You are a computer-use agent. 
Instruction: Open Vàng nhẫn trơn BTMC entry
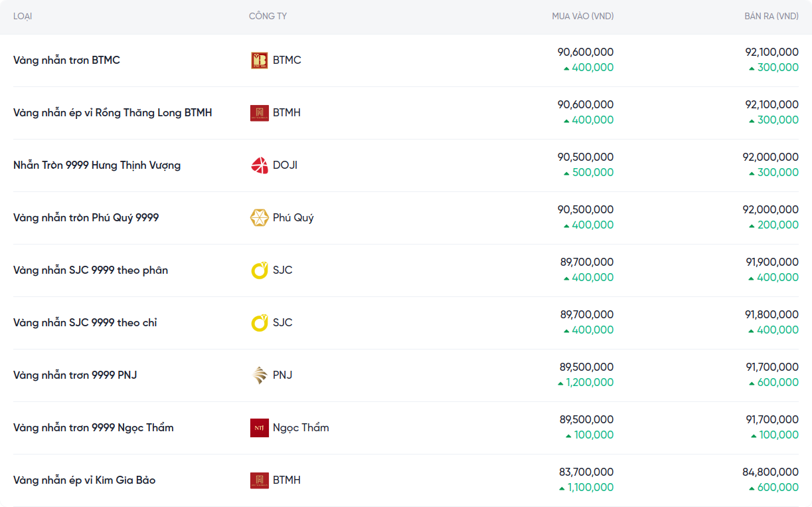[x=66, y=60]
